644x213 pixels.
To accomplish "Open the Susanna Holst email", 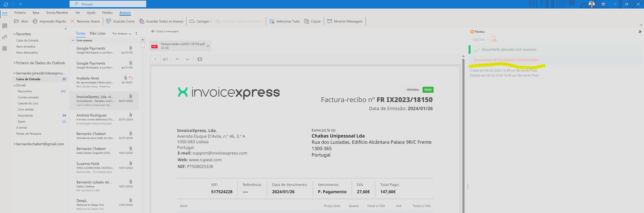I will point(104,168).
